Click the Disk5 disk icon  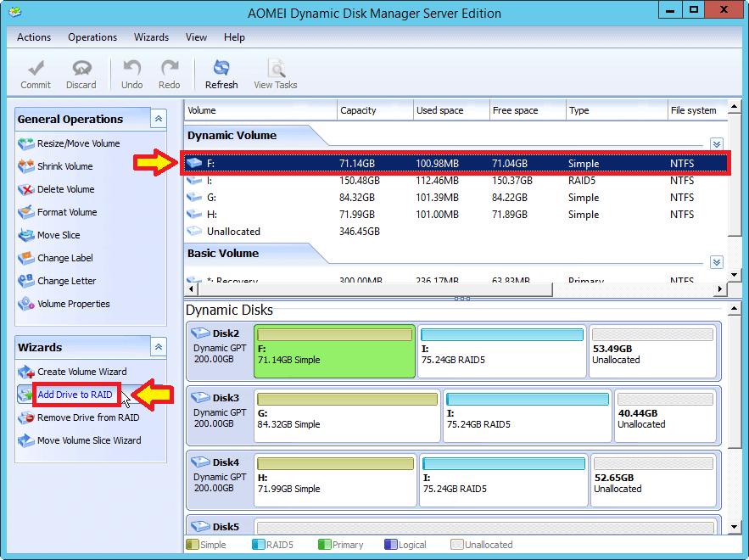200,527
